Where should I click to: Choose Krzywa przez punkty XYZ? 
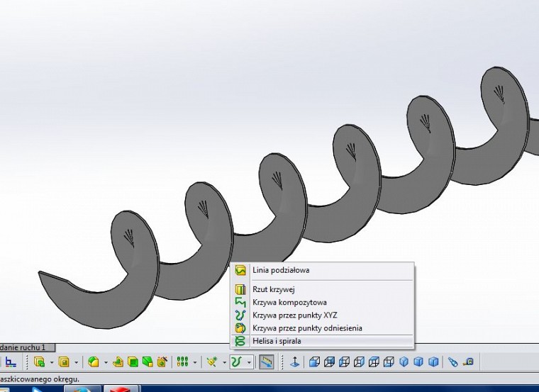pos(323,315)
